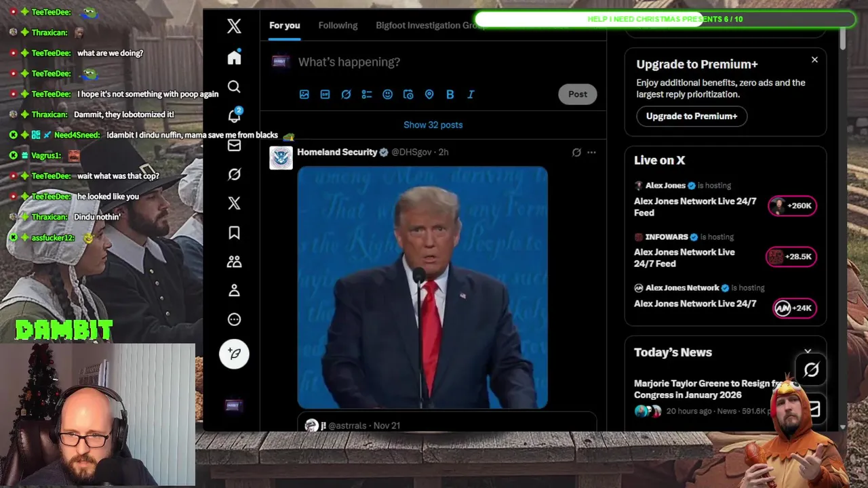Open the emoji picker in the composer

click(x=387, y=94)
